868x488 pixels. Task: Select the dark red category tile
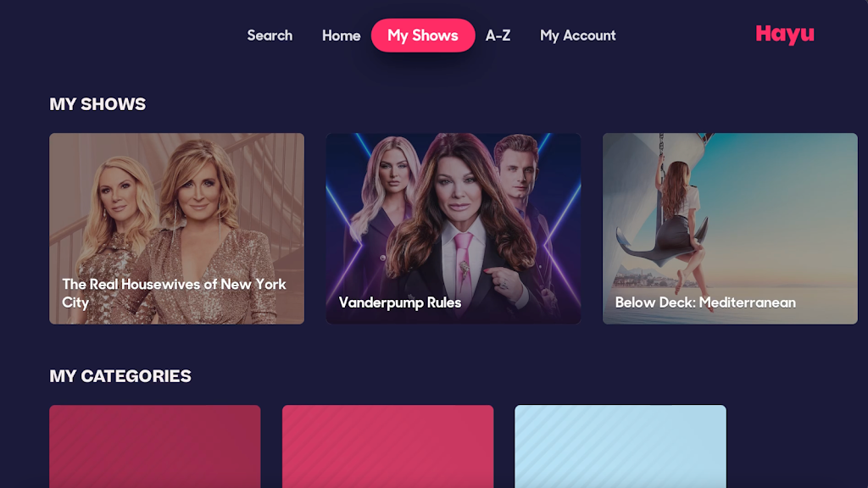tap(155, 446)
